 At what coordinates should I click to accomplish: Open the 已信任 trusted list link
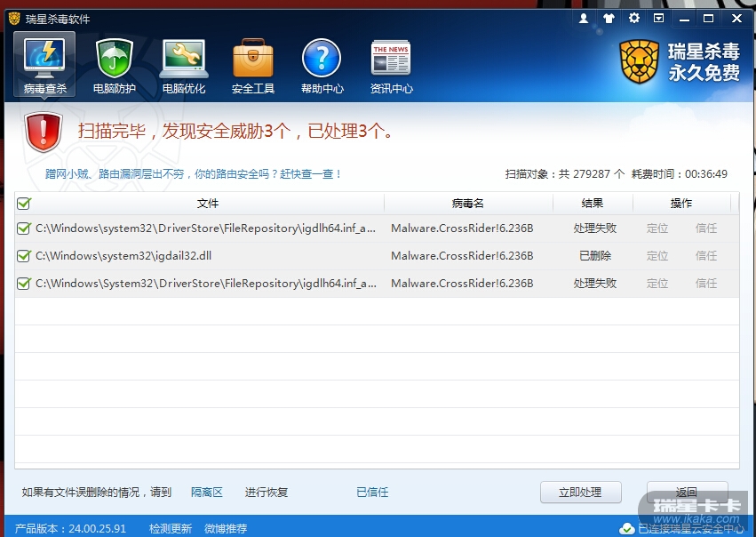(372, 493)
